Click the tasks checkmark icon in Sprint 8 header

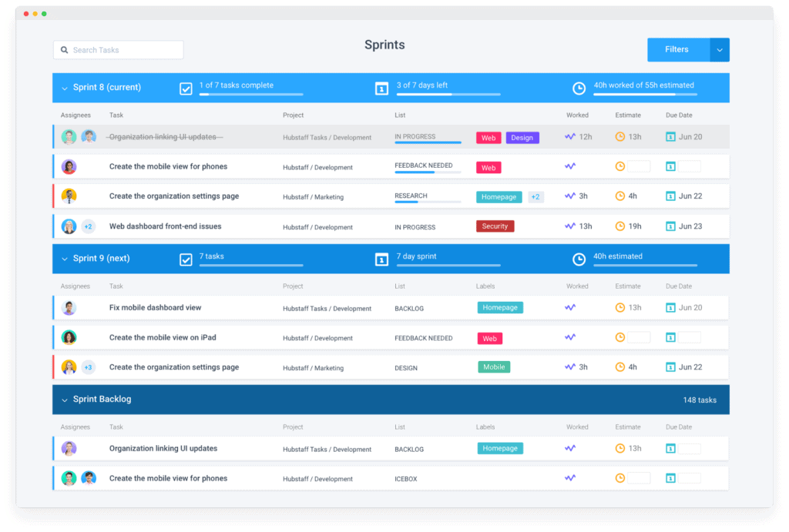185,88
